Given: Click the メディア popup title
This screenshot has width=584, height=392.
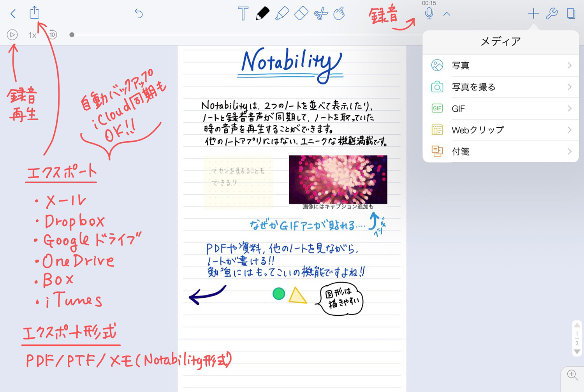Looking at the screenshot, I should pos(501,41).
